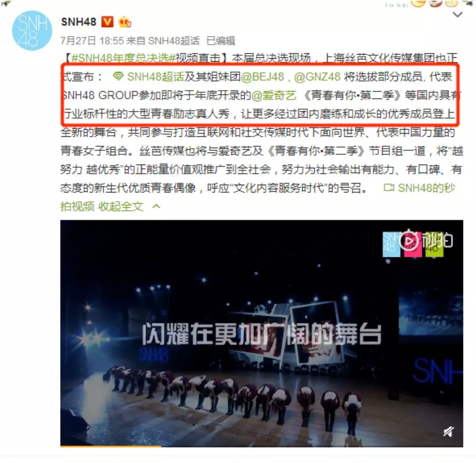Open the SNH48 account name link
This screenshot has height=463, width=476.
click(78, 22)
